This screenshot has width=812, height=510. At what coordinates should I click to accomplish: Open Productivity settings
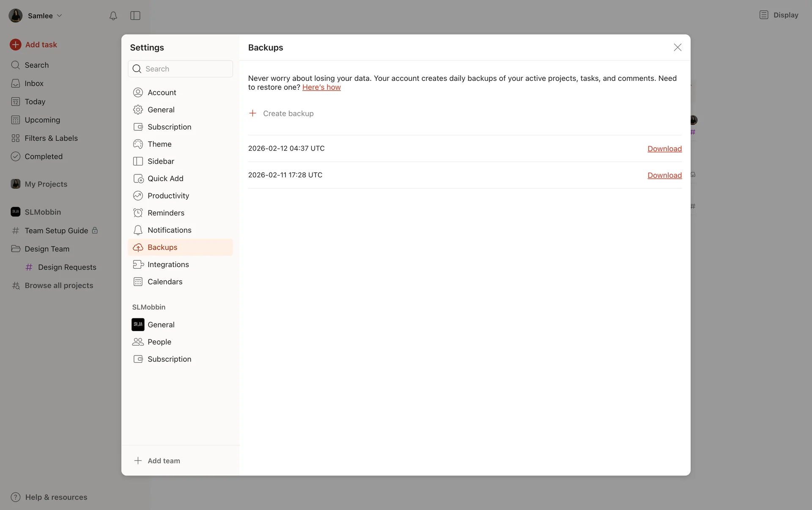[x=168, y=196]
